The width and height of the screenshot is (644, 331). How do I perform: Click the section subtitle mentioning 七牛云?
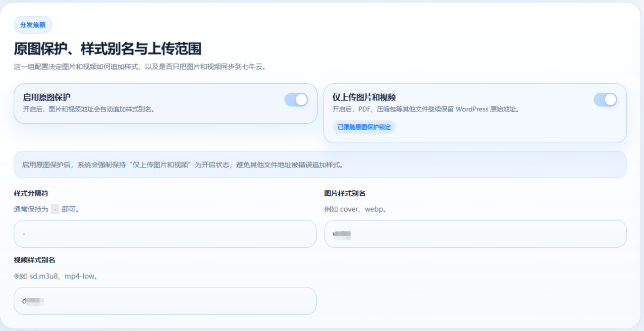(140, 67)
